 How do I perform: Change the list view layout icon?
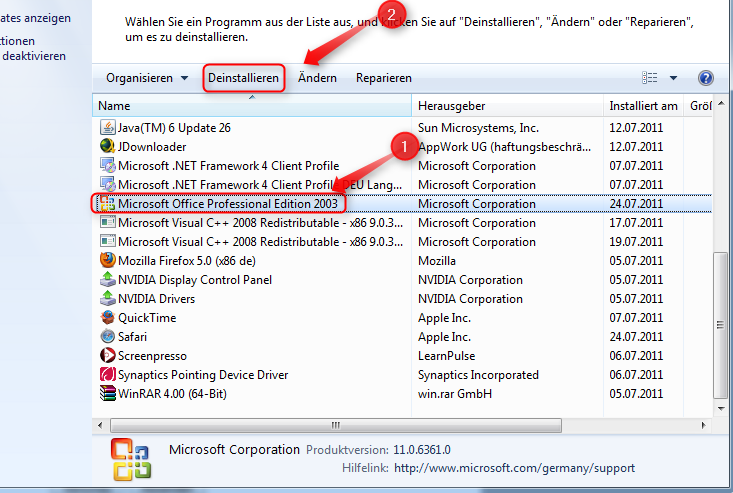click(650, 78)
